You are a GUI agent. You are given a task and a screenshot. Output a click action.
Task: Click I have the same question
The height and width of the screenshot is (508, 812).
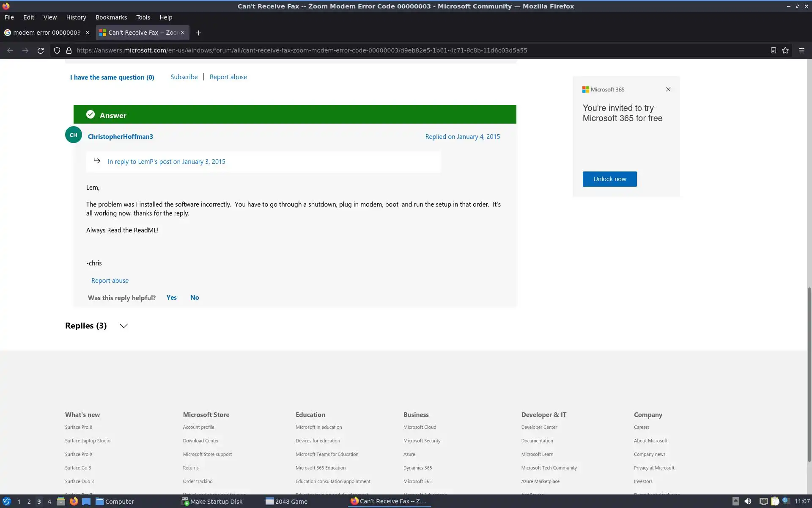click(x=112, y=77)
